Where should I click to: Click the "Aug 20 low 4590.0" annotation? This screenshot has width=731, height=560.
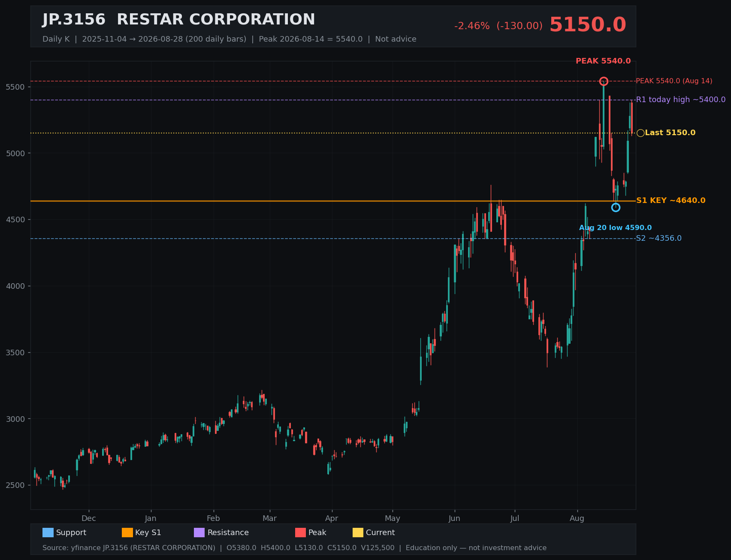click(615, 228)
